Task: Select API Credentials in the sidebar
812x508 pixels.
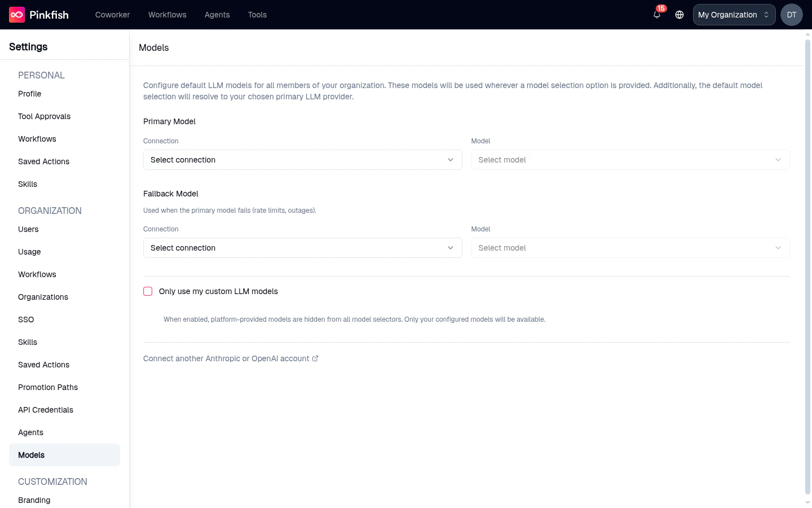Action: tap(46, 410)
